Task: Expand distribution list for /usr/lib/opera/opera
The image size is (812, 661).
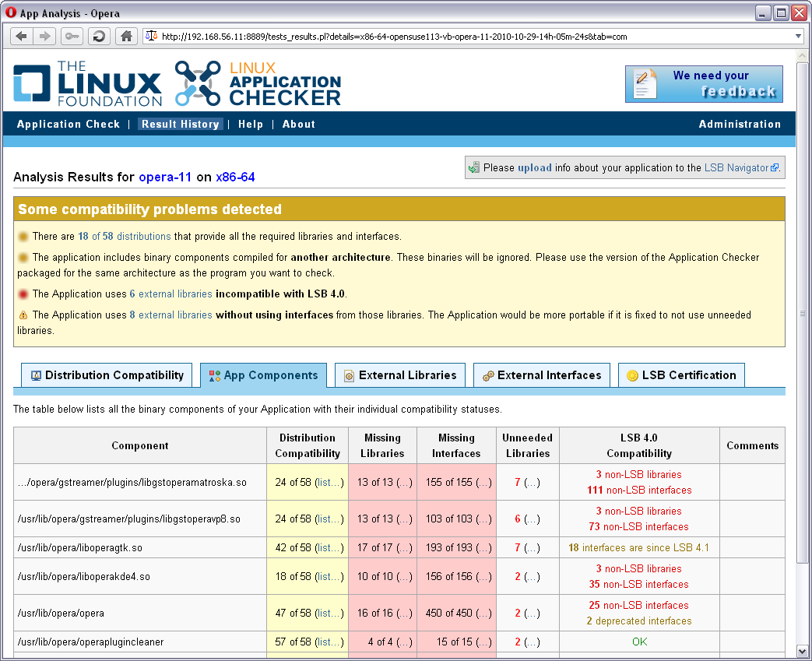Action: pos(329,613)
